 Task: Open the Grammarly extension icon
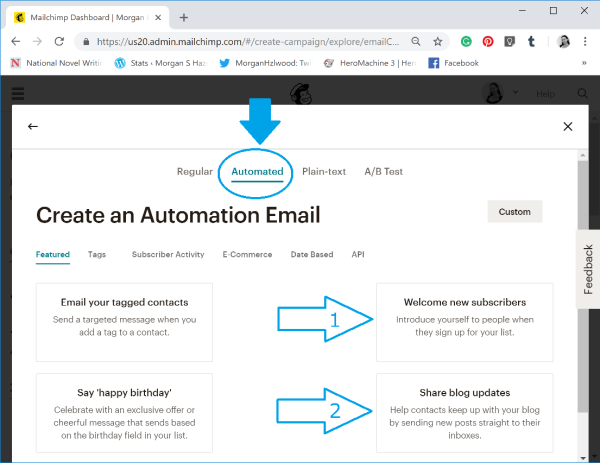[466, 41]
